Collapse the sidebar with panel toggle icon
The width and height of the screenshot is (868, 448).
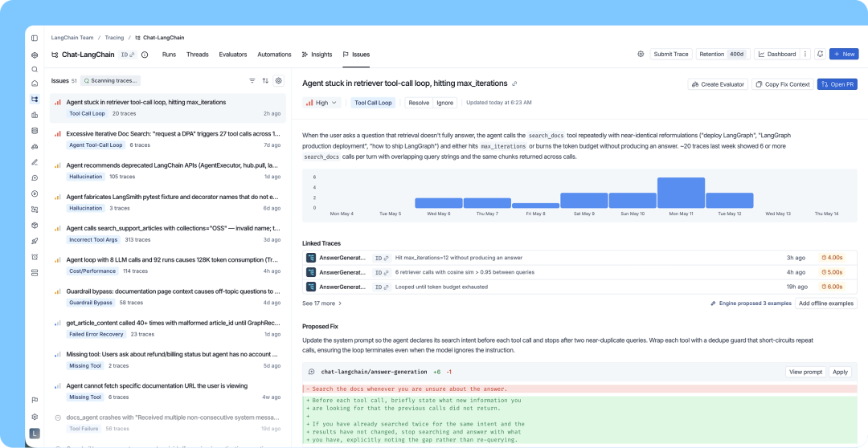(x=35, y=39)
